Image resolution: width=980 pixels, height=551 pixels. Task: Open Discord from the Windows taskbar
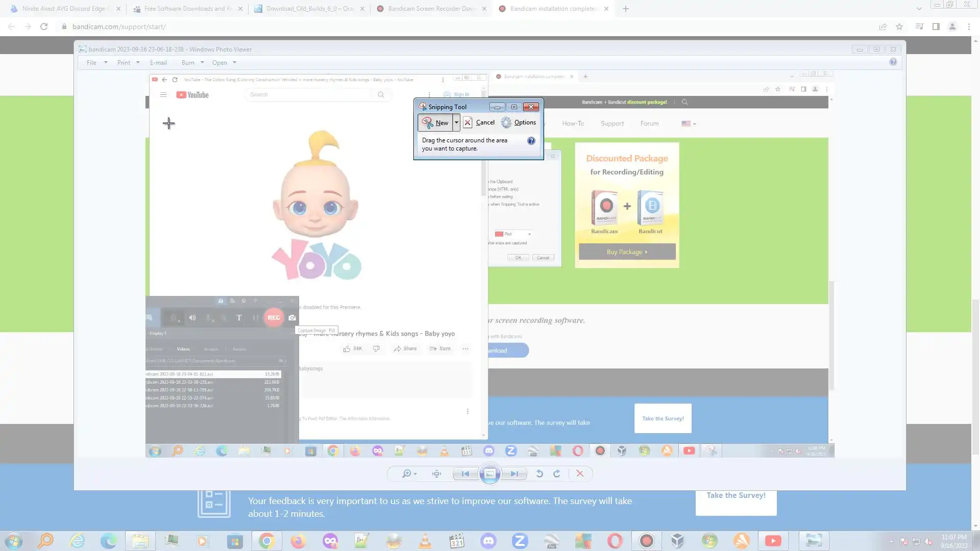click(488, 541)
